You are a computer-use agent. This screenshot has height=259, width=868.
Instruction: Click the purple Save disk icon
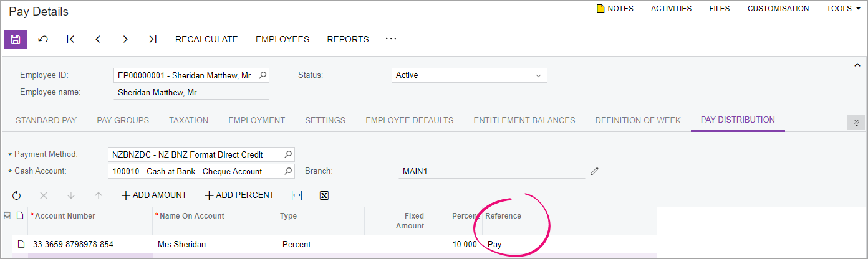pos(16,39)
